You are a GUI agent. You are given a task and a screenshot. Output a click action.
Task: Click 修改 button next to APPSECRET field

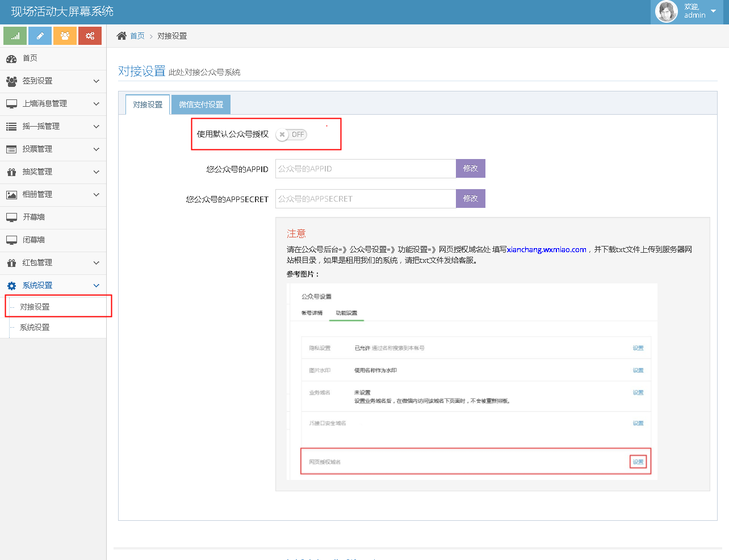(470, 199)
